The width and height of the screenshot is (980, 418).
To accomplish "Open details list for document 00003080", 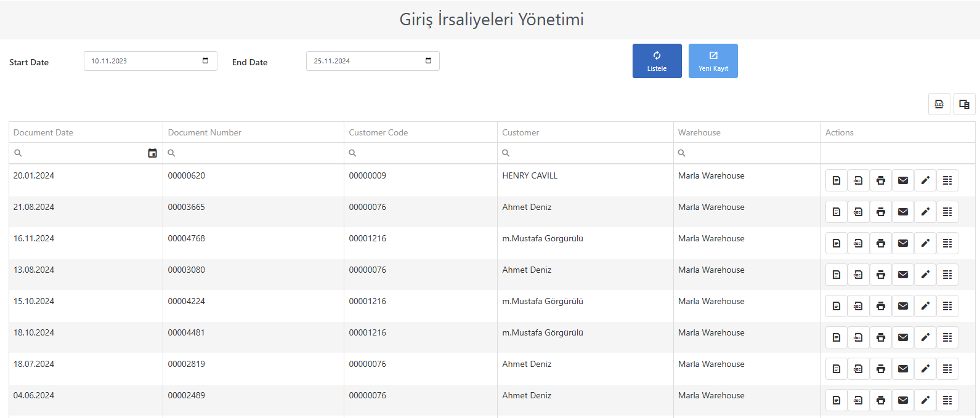I will tap(947, 275).
